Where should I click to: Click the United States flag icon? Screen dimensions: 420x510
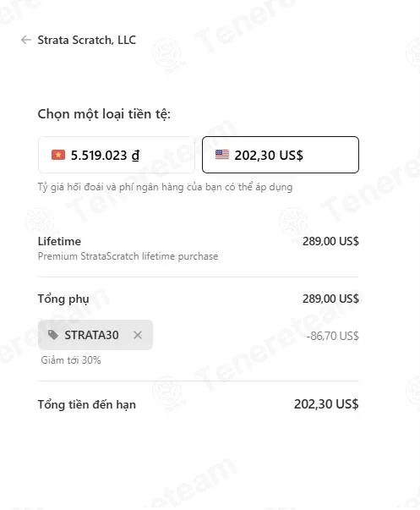[x=222, y=155]
